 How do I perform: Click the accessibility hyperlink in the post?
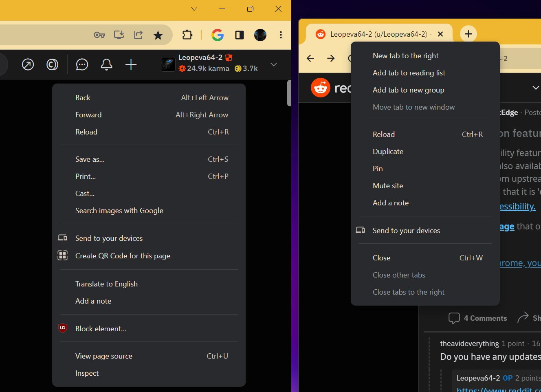pyautogui.click(x=517, y=206)
